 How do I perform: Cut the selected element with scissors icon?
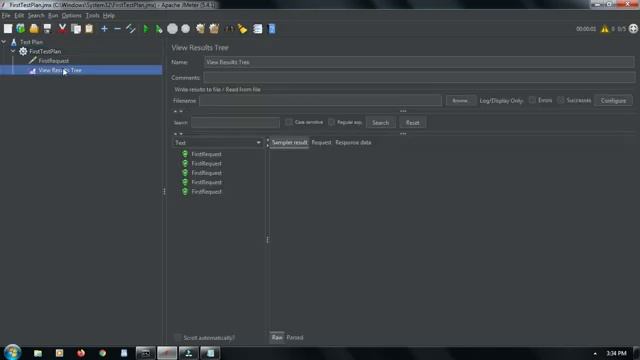[x=62, y=29]
